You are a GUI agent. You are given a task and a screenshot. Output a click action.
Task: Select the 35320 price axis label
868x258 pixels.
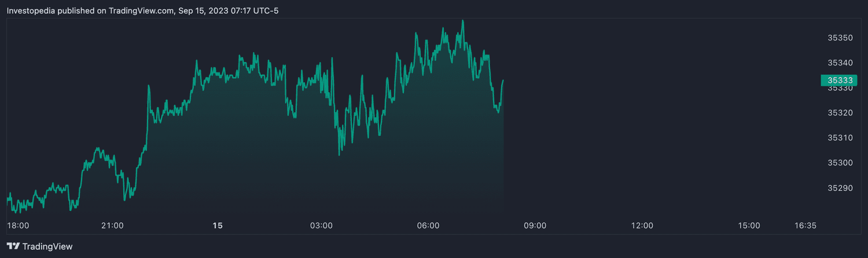tap(840, 112)
